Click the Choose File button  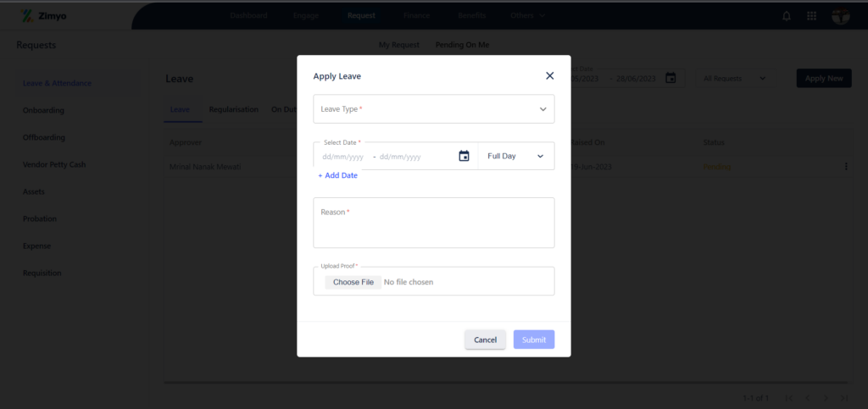click(353, 282)
